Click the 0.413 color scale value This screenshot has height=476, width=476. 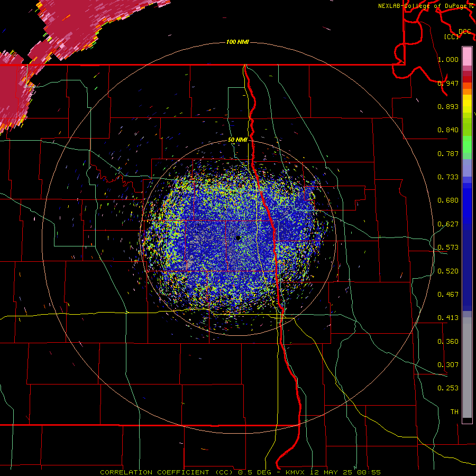(448, 318)
